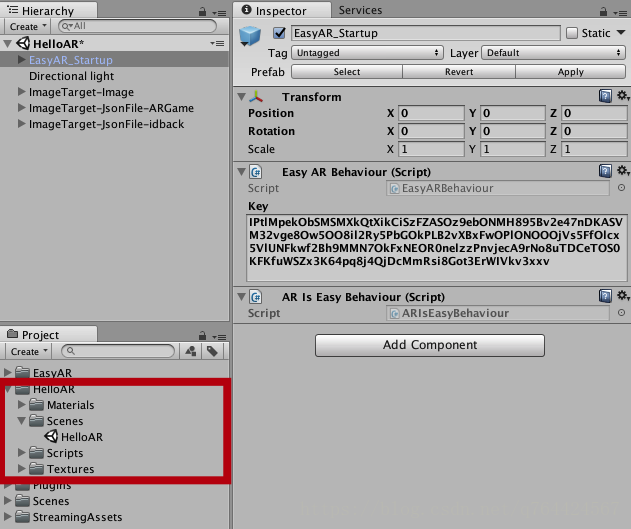This screenshot has height=529, width=631.
Task: Select the HelloAR scene asset in Project
Action: pyautogui.click(x=82, y=437)
